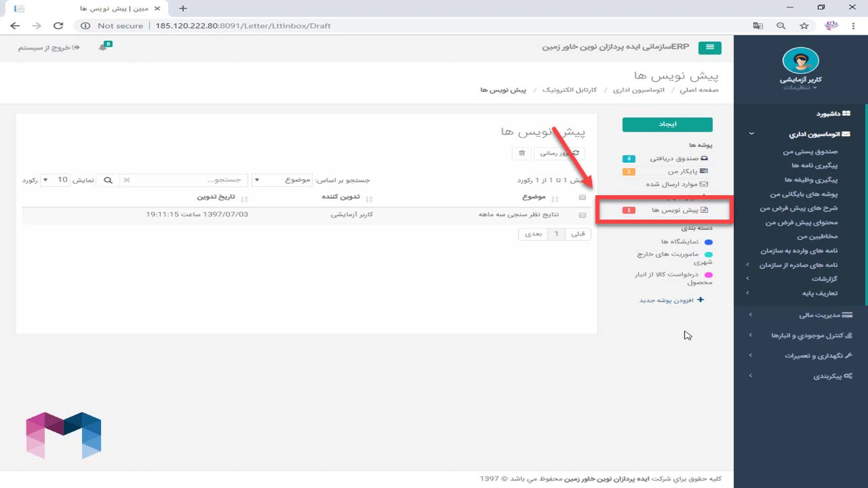Open the notification bell icon
This screenshot has height=488, width=868.
pyautogui.click(x=103, y=47)
